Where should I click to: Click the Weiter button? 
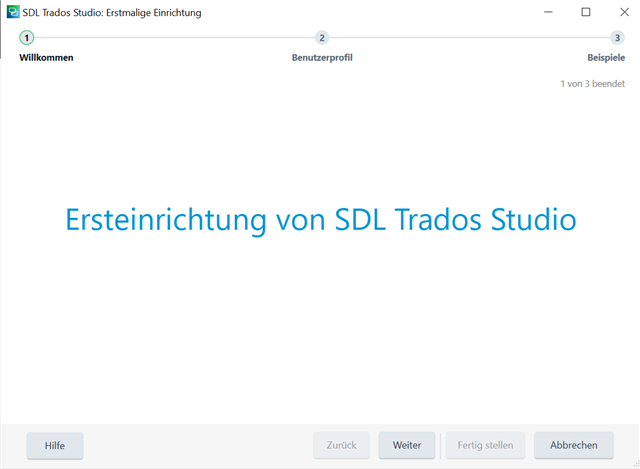pos(407,445)
